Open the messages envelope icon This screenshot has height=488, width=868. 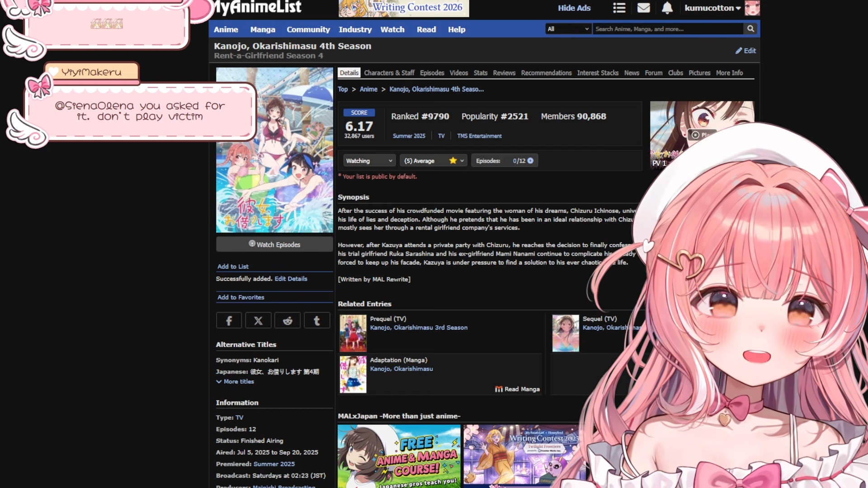pos(643,8)
